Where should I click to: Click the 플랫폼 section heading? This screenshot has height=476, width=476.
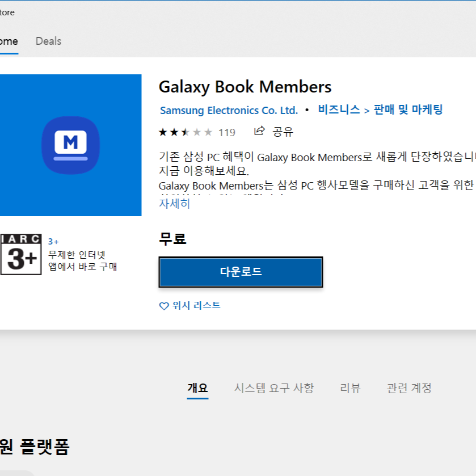tap(45, 446)
